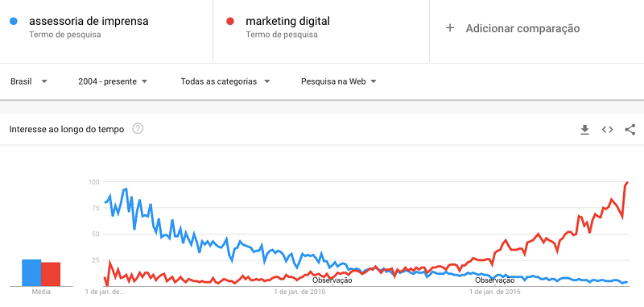Viewport: 644px width, 307px height.
Task: Click the plus icon for adding comparison
Action: tap(450, 28)
